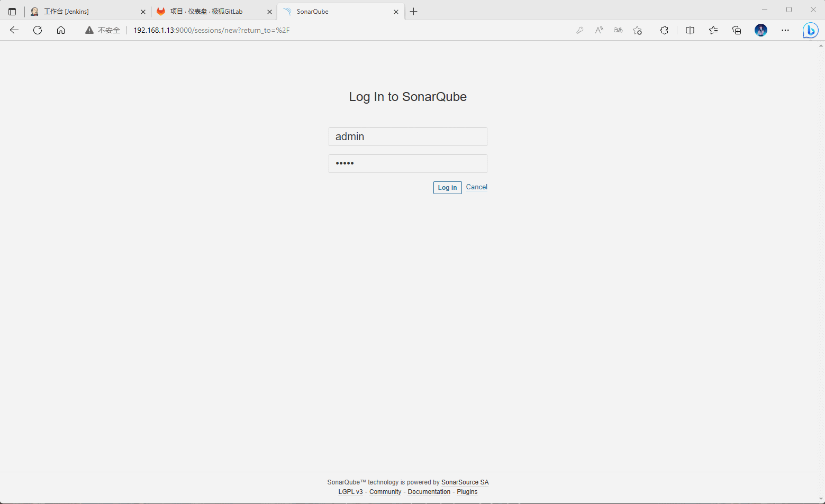
Task: Go to the browser home page icon
Action: click(61, 30)
